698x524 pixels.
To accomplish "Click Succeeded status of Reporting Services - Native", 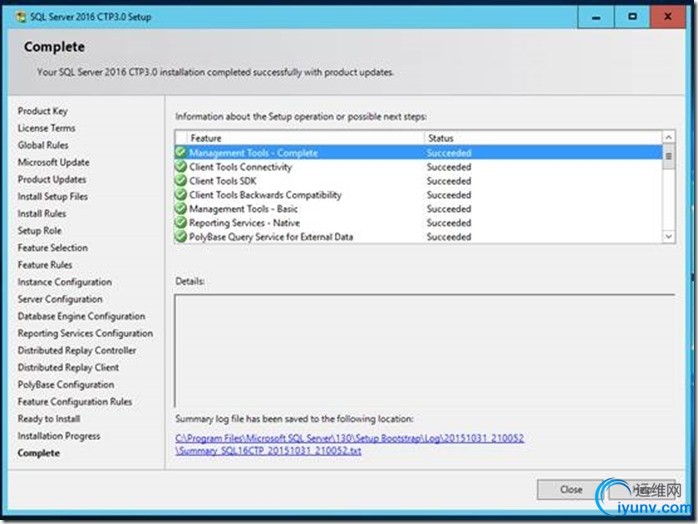I will pyautogui.click(x=449, y=223).
